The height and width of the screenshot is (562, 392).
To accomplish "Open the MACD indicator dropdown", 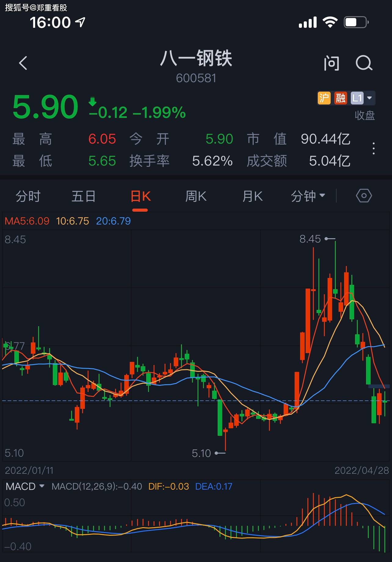I will click(25, 486).
